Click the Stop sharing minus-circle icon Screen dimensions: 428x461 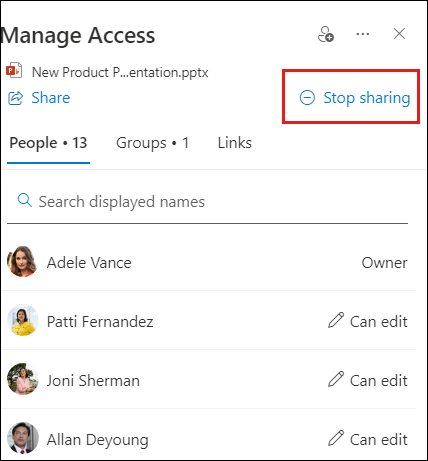[307, 98]
